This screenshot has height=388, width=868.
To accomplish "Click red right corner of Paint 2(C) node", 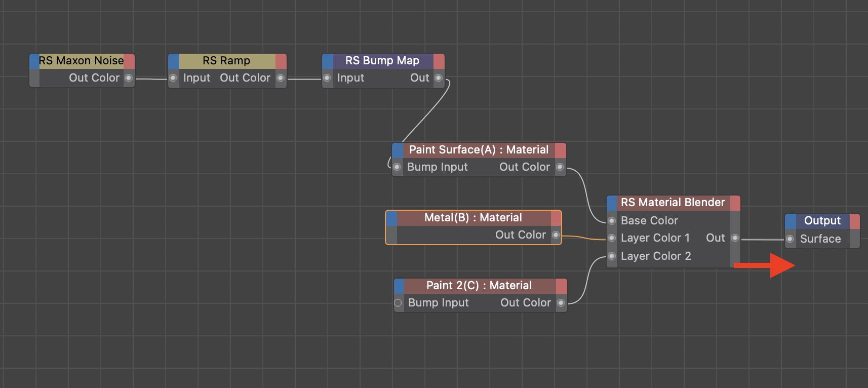I will click(x=562, y=286).
